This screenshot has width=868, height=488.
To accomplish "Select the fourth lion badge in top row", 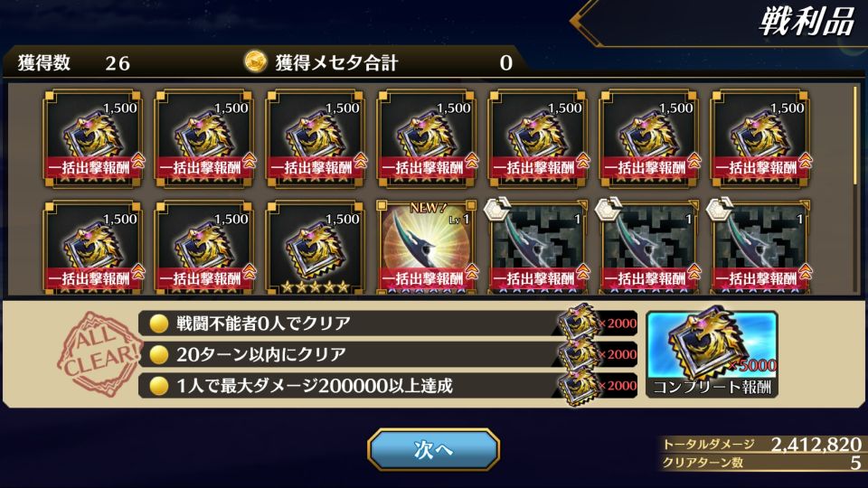I will 426,139.
